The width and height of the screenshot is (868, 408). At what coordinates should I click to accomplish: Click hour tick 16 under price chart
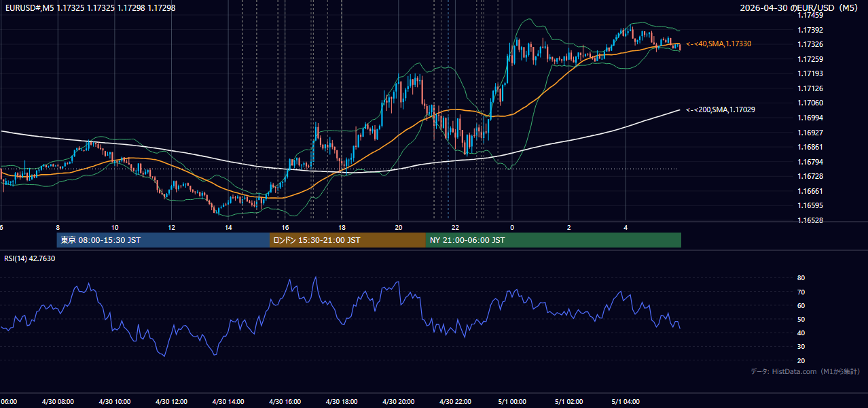click(x=285, y=227)
